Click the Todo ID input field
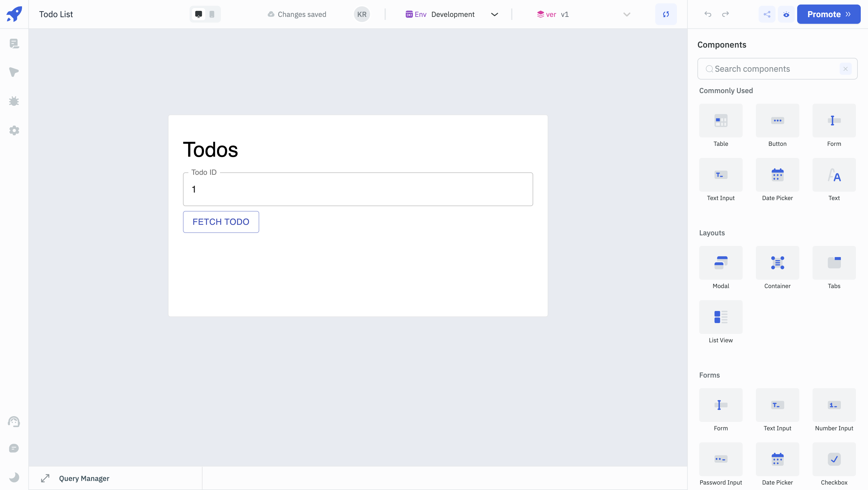The height and width of the screenshot is (490, 868). (x=358, y=189)
